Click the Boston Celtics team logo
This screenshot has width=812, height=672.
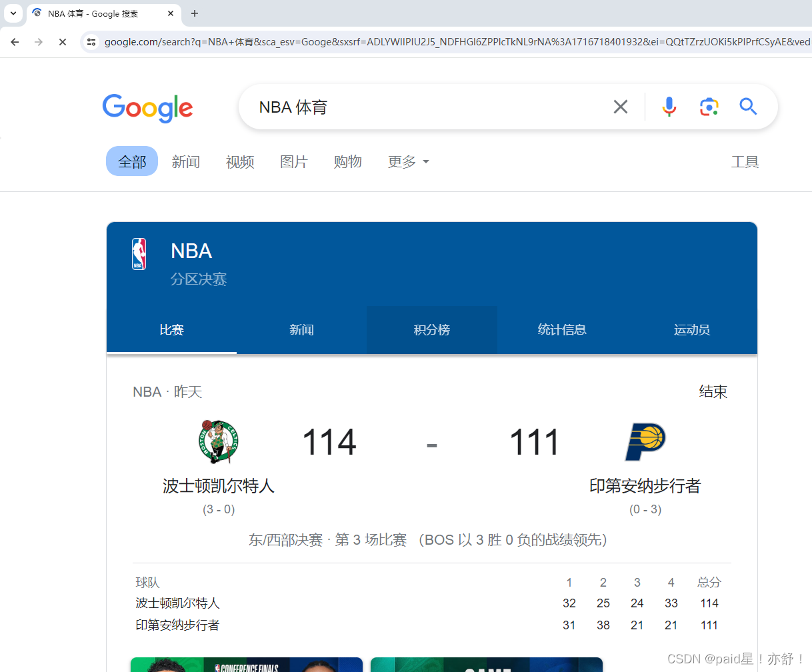tap(219, 441)
